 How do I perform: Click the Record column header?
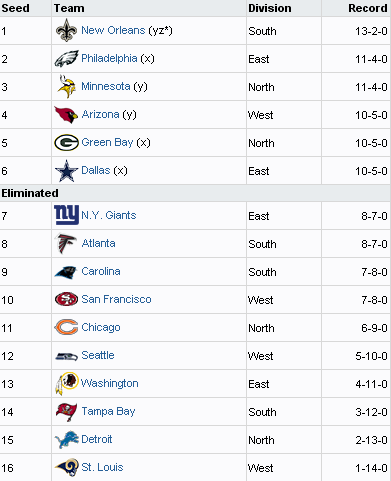tap(368, 8)
